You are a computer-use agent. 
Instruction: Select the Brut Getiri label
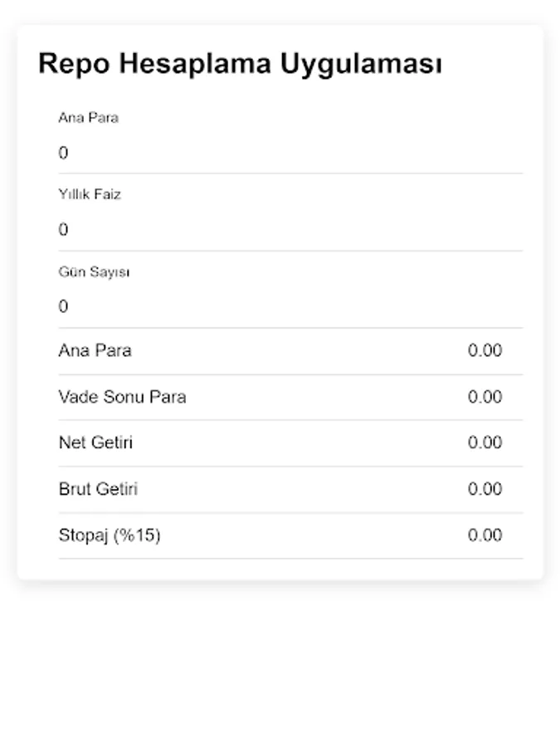pos(98,489)
